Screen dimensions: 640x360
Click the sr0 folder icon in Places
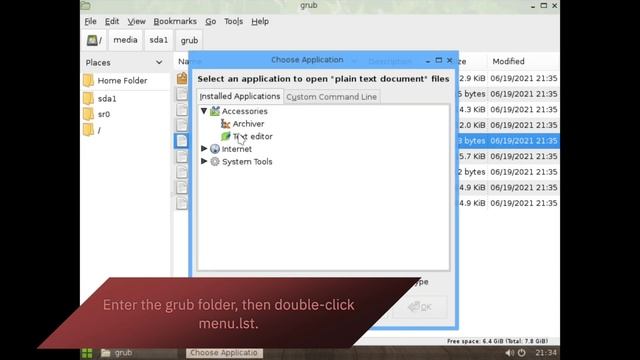[x=88, y=114]
